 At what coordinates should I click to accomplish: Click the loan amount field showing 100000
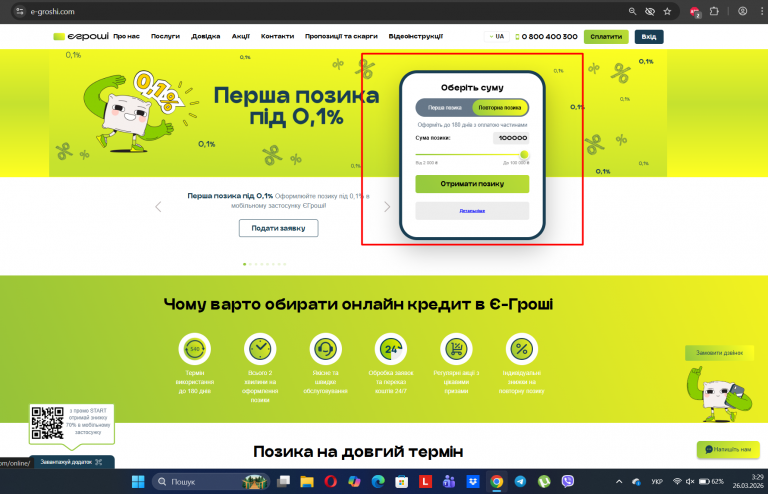pos(511,138)
